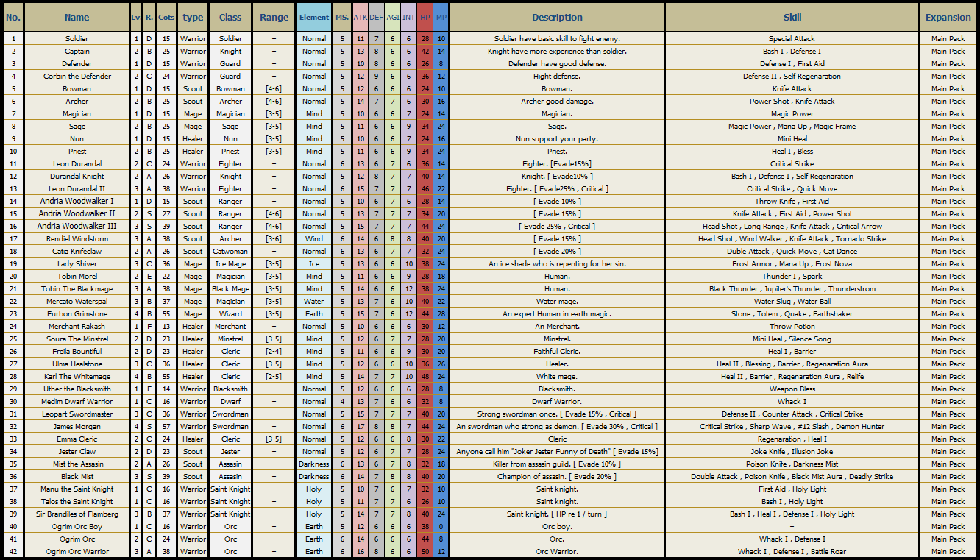Select the name 'Jester Claw'
This screenshot has height=560, width=980.
point(77,452)
